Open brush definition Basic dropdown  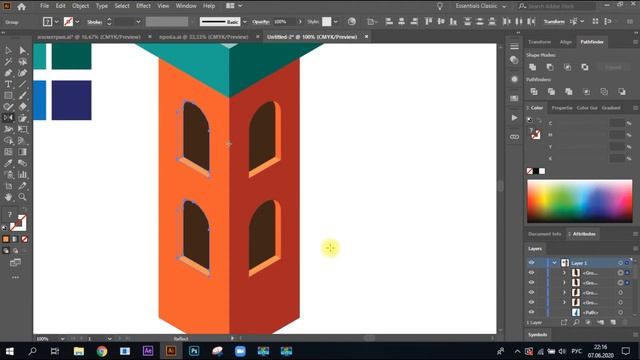point(244,22)
